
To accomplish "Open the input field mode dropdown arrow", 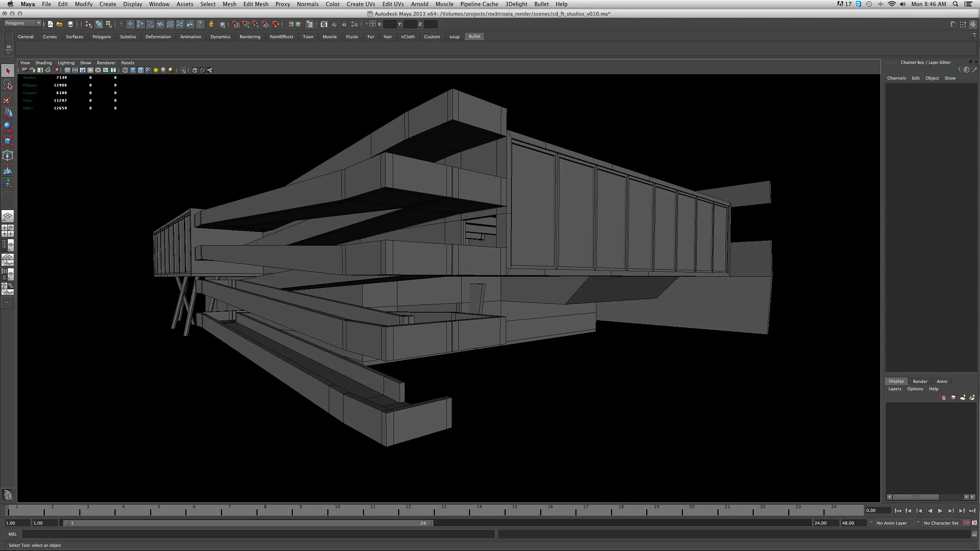I will click(367, 24).
